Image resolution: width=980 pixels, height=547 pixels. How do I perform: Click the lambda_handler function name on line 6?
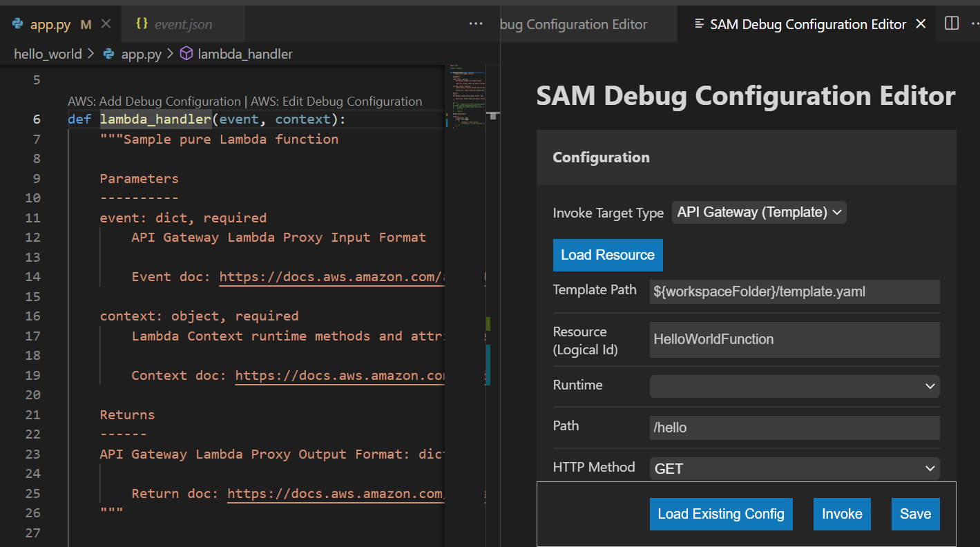point(155,119)
